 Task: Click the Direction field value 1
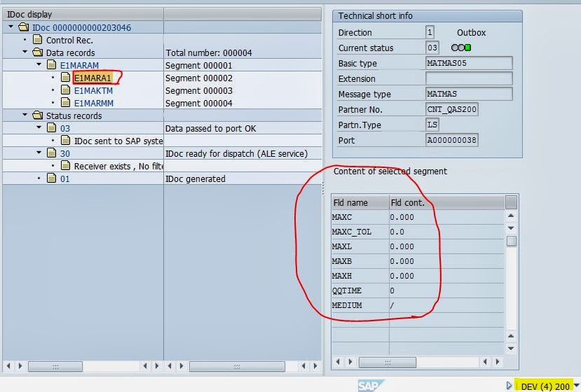(x=430, y=32)
